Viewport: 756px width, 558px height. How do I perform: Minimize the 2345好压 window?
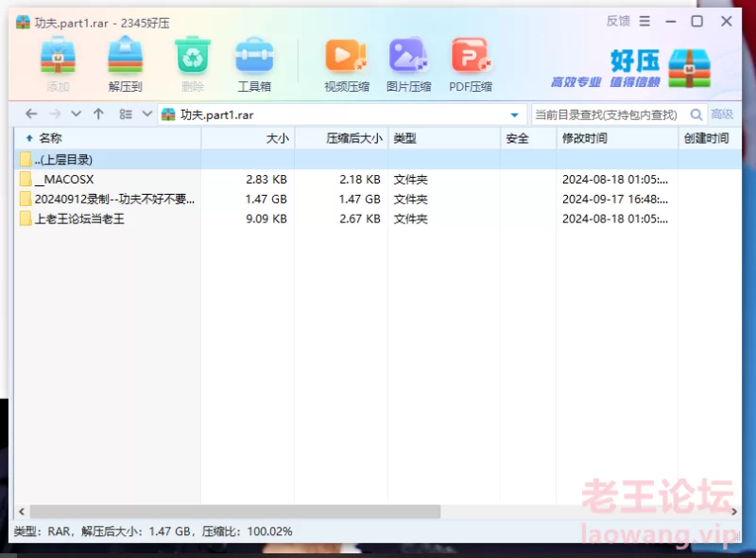pyautogui.click(x=671, y=21)
